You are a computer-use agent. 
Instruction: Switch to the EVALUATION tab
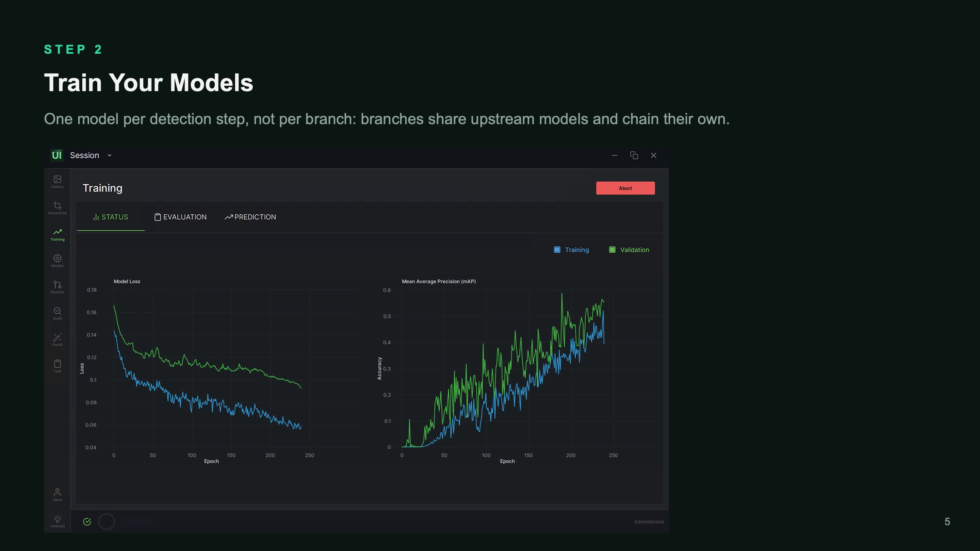tap(180, 217)
